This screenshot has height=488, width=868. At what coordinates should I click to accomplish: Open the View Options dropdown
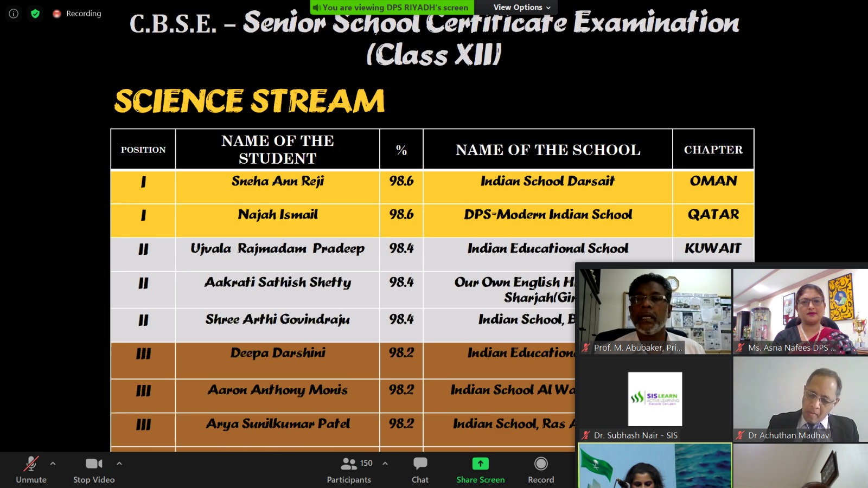coord(521,8)
